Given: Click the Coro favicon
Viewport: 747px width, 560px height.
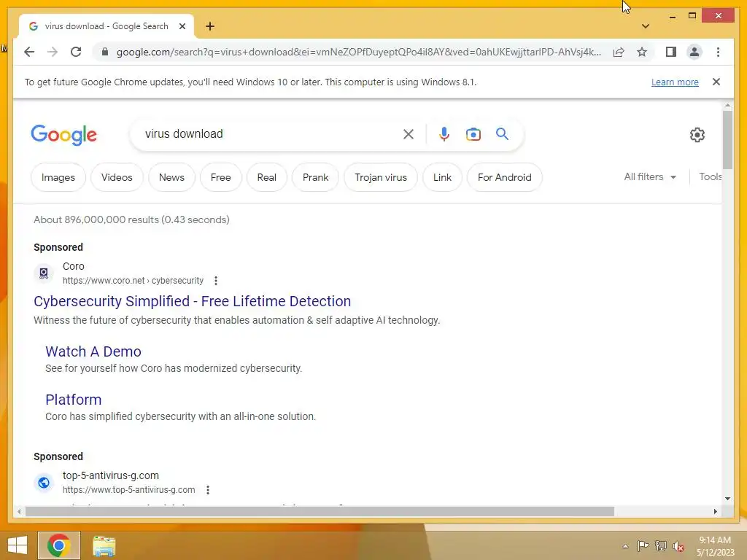Looking at the screenshot, I should (43, 273).
